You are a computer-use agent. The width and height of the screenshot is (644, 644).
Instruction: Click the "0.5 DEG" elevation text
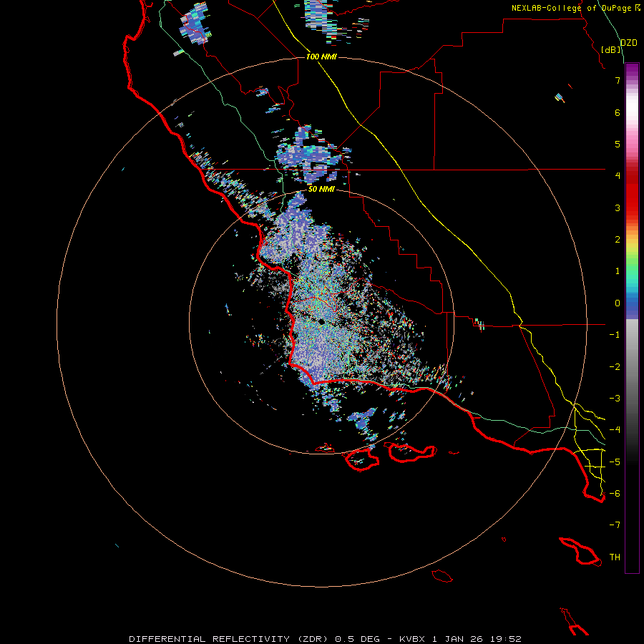click(358, 639)
